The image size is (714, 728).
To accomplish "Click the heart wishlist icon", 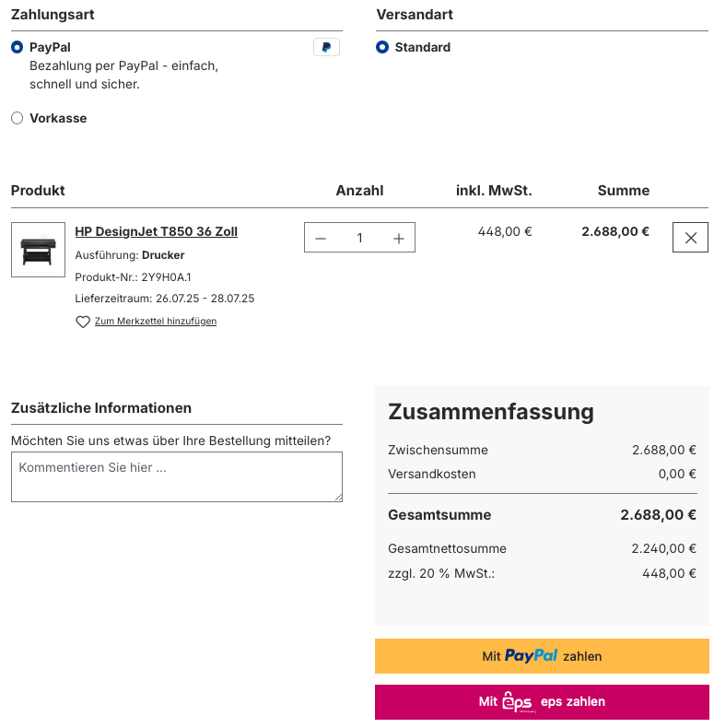I will click(83, 322).
